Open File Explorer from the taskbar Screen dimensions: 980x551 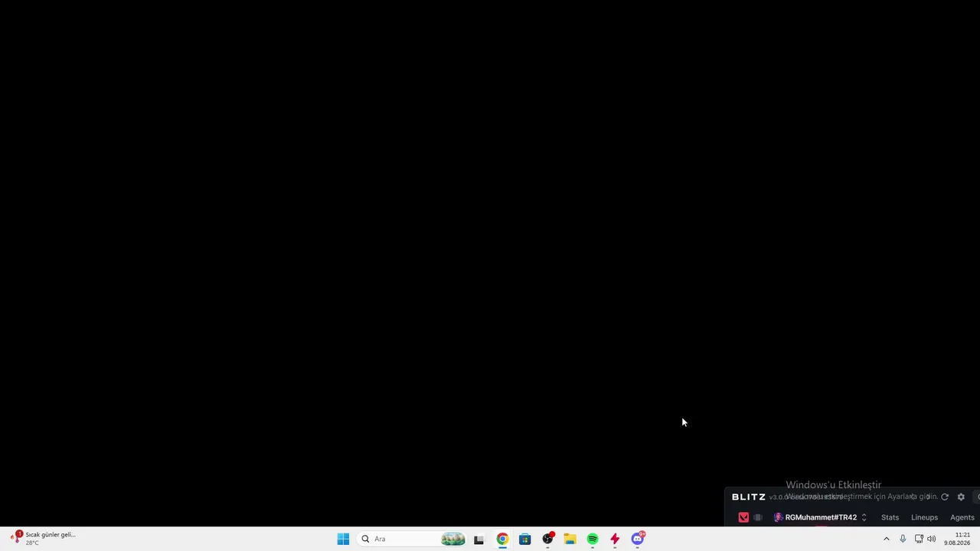(570, 539)
